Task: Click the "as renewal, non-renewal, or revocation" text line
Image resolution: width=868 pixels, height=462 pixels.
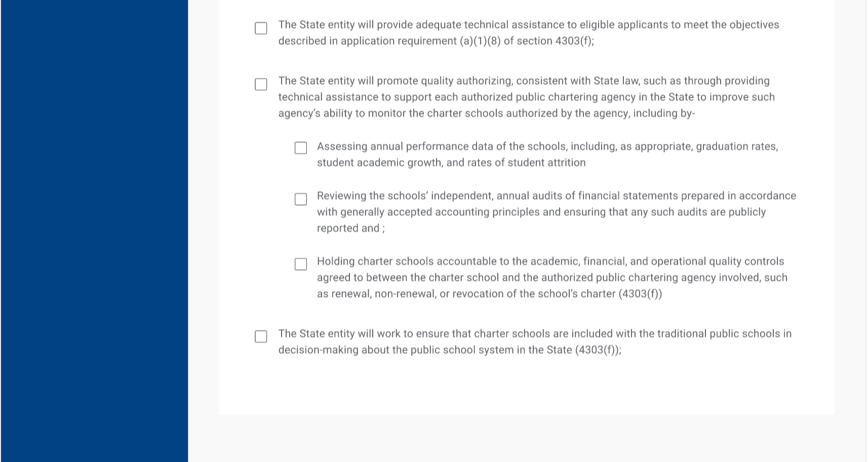Action: click(489, 294)
